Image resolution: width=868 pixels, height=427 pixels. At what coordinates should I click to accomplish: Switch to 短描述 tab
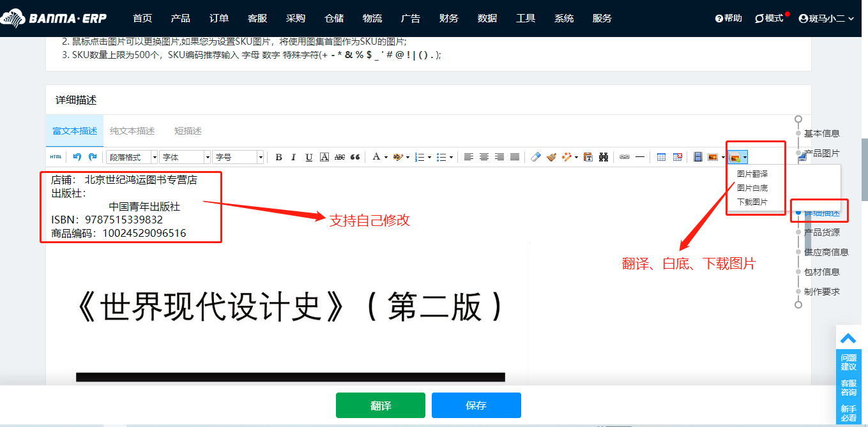188,131
